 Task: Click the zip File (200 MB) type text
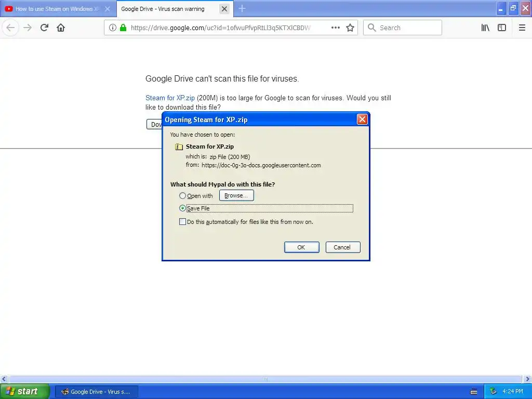click(x=230, y=157)
